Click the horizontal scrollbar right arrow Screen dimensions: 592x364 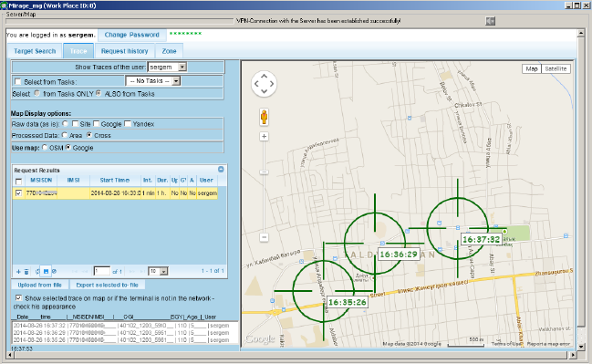[x=573, y=355]
